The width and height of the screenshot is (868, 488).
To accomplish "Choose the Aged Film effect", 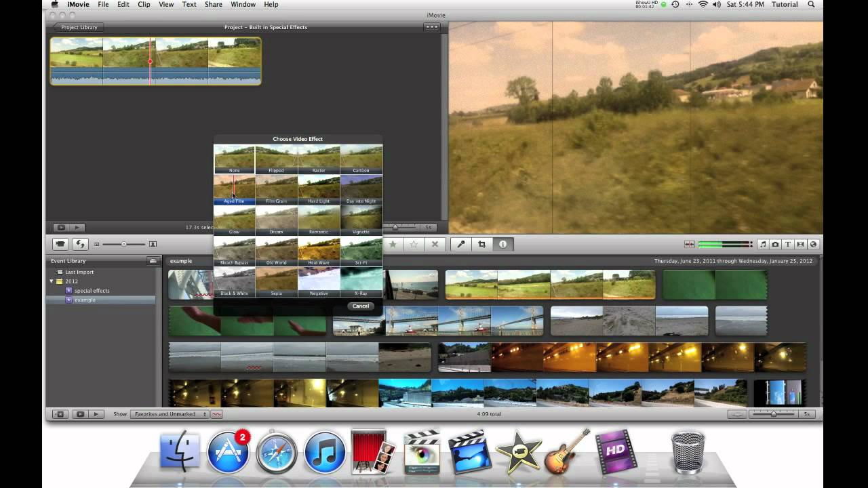I will click(x=234, y=190).
